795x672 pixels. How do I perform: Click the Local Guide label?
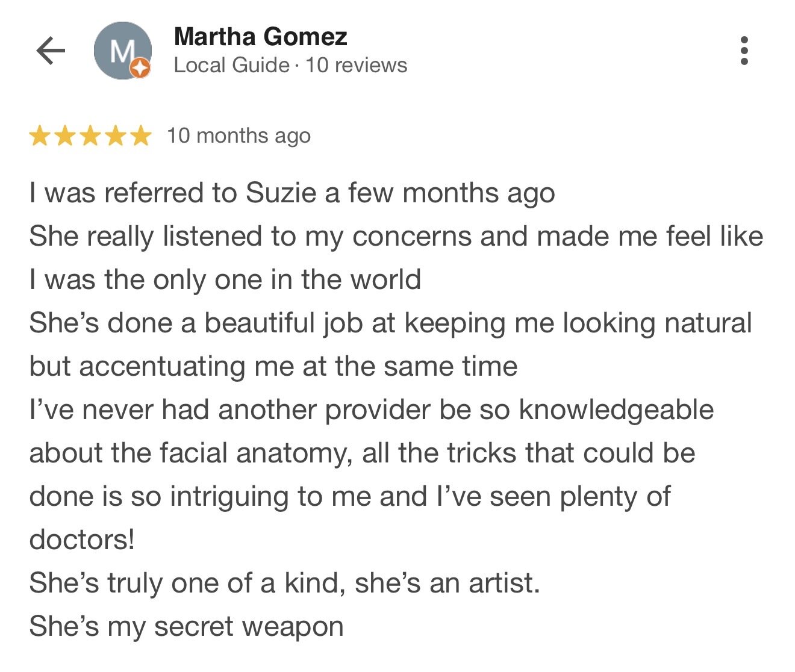click(231, 65)
